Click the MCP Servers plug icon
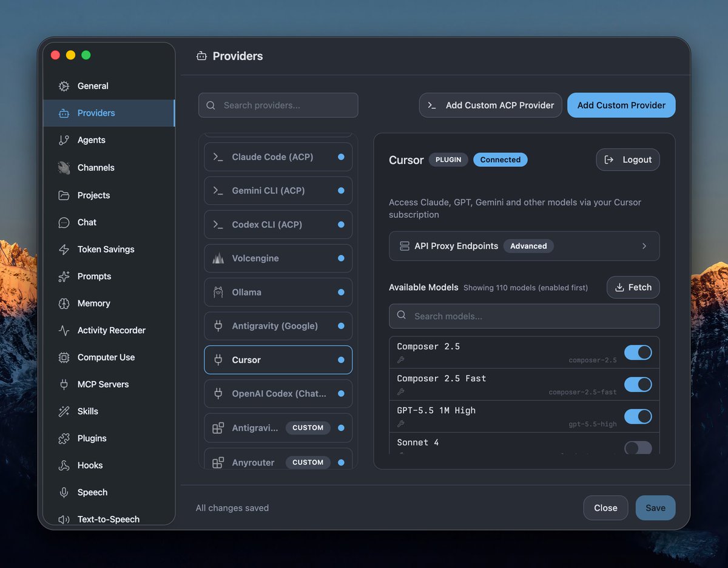 (x=64, y=384)
